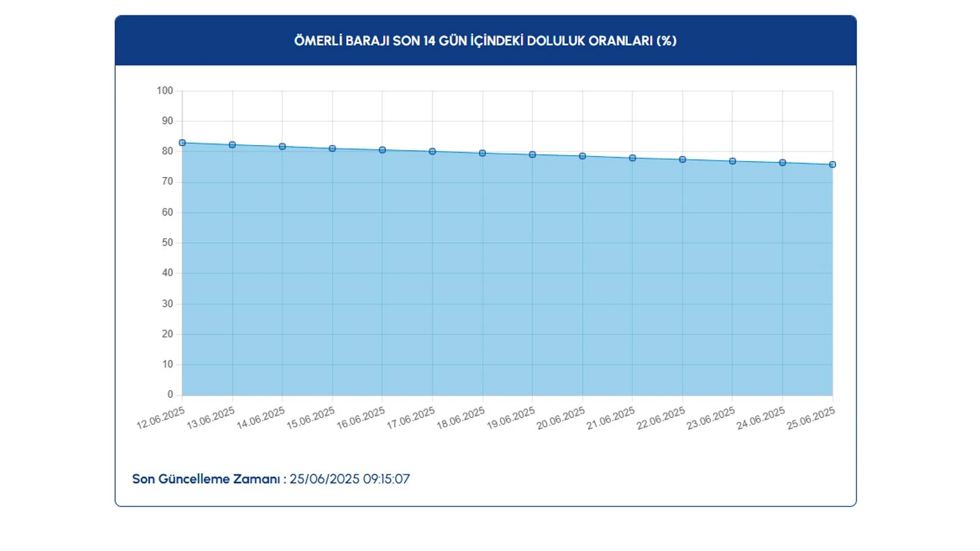Select the 19.06.2025 chart marker
This screenshot has height=551, width=980.
pos(532,155)
